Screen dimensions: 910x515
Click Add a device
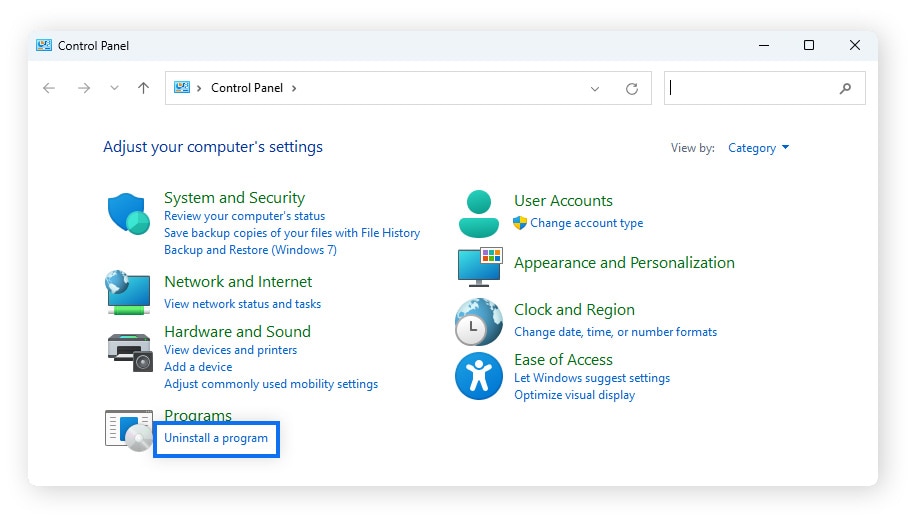point(198,367)
